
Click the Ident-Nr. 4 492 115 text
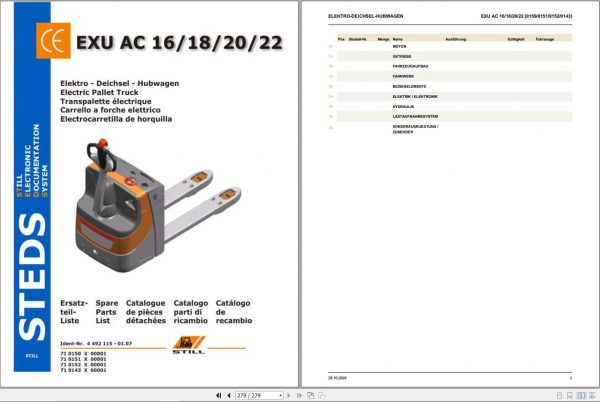[x=96, y=343]
